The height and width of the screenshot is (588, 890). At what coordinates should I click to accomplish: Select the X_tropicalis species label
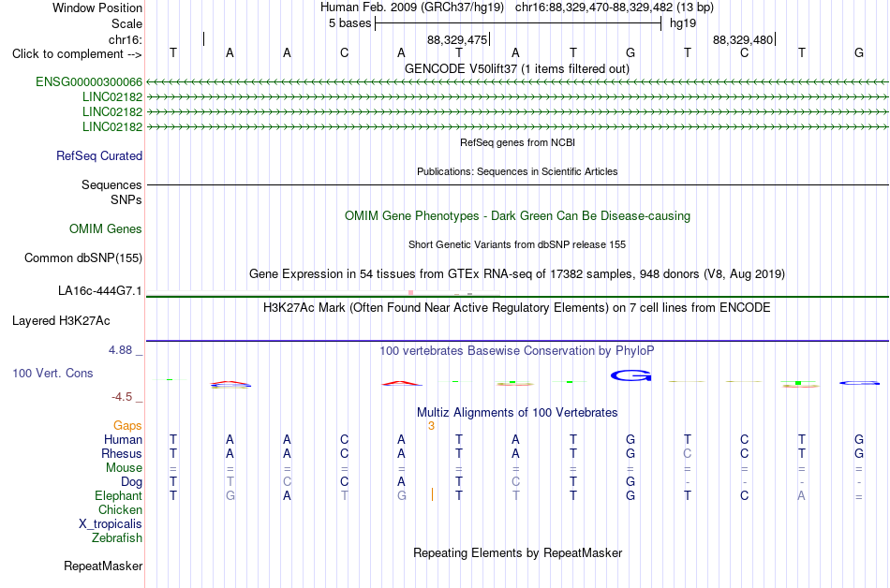pyautogui.click(x=111, y=524)
